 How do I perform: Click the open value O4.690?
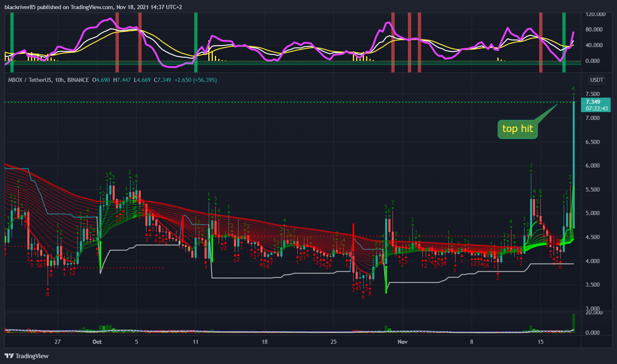[x=101, y=80]
